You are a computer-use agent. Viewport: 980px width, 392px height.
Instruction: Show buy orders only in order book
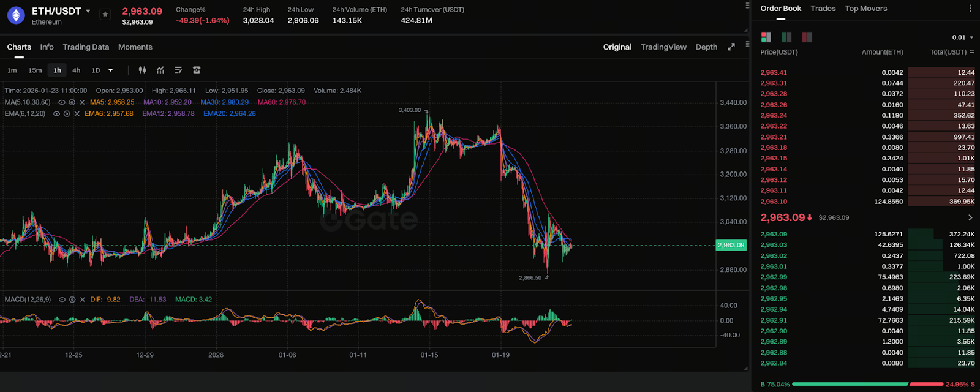pyautogui.click(x=786, y=37)
